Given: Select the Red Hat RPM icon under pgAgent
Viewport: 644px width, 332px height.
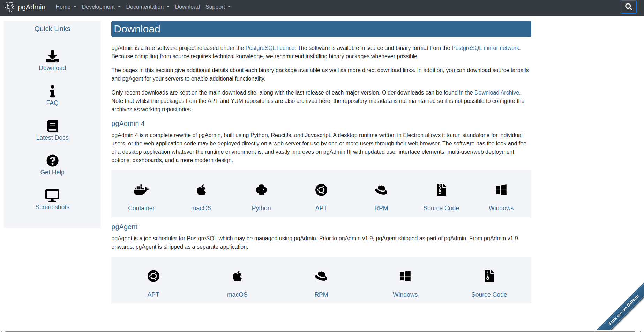Looking at the screenshot, I should tap(321, 276).
